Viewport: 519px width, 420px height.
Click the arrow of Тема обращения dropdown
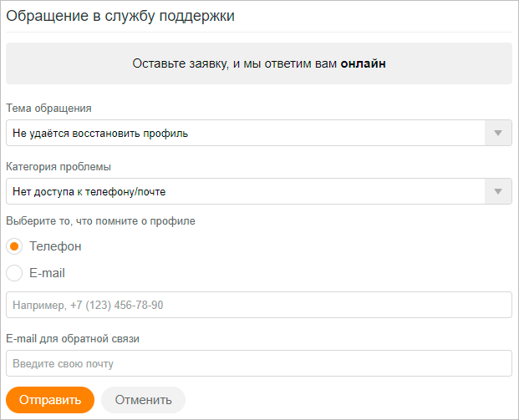pyautogui.click(x=499, y=134)
